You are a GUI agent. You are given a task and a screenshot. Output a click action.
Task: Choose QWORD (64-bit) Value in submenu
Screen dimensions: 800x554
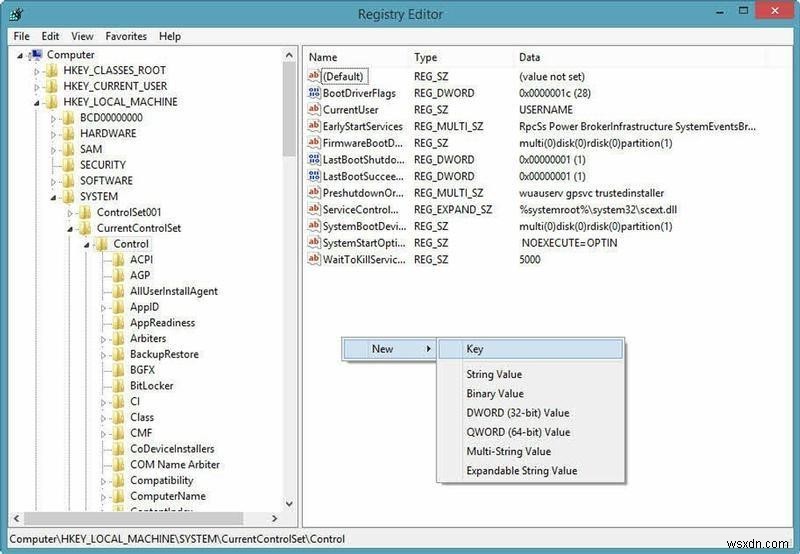pyautogui.click(x=531, y=433)
